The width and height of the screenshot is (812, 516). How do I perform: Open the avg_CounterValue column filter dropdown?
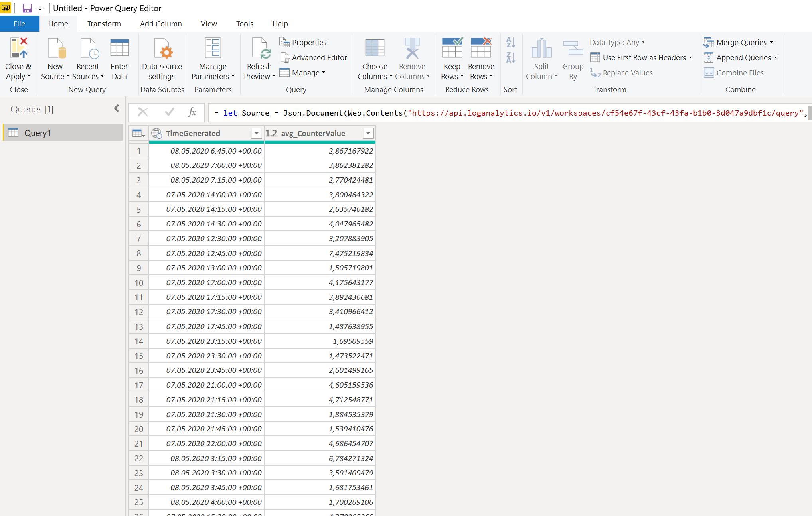click(368, 133)
